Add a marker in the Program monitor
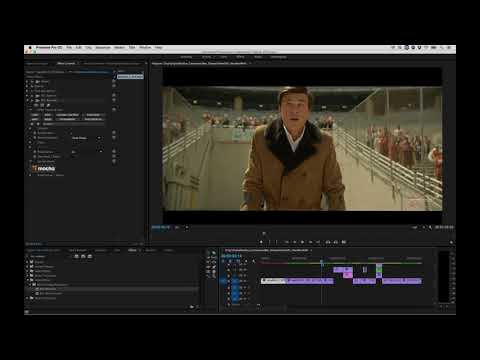This screenshot has height=360, width=480. click(261, 242)
